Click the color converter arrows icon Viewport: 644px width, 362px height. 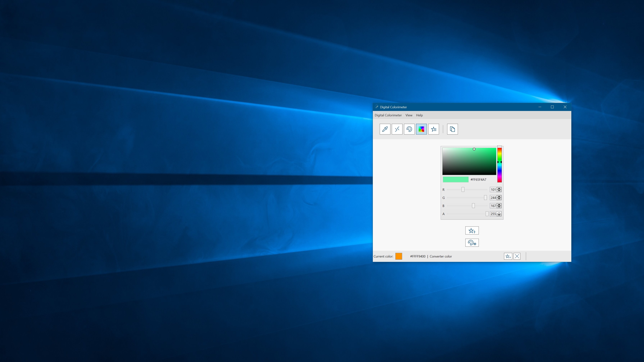pyautogui.click(x=397, y=129)
